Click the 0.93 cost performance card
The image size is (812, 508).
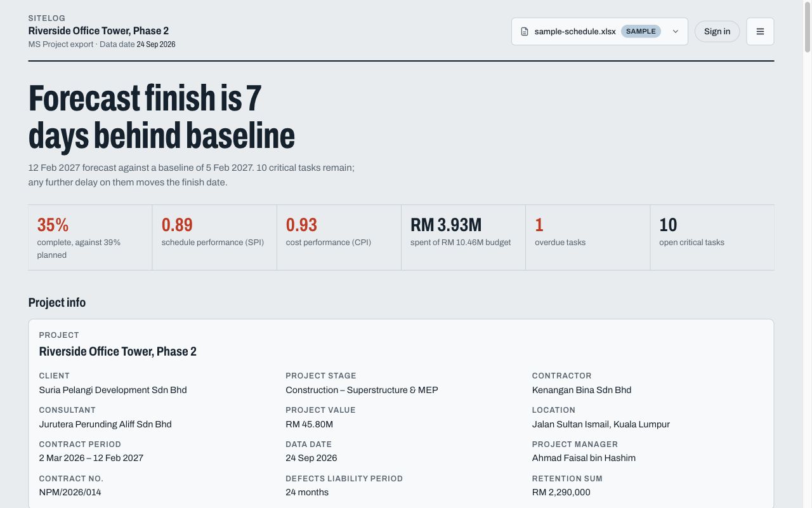click(x=339, y=237)
